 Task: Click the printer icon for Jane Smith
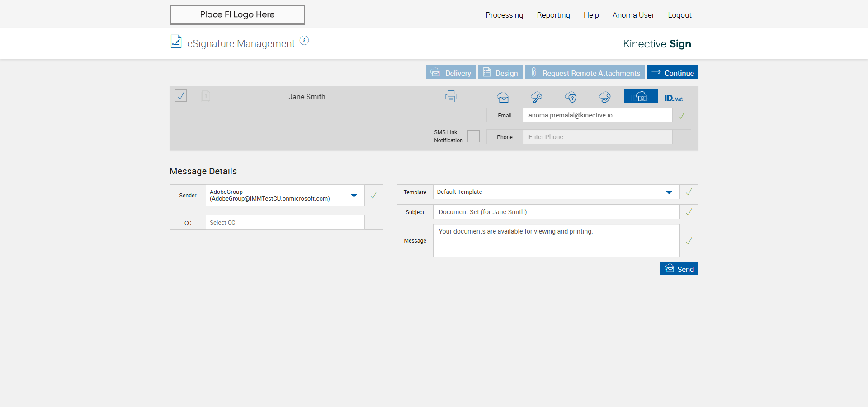[451, 97]
